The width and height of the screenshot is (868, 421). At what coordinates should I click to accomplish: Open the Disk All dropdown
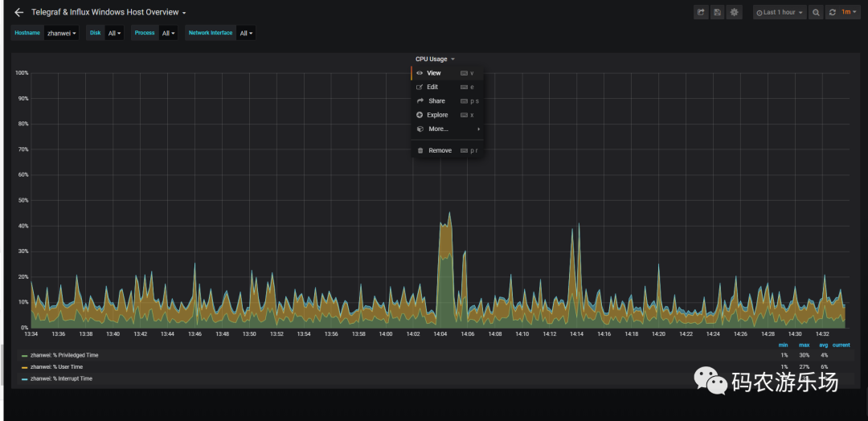115,33
